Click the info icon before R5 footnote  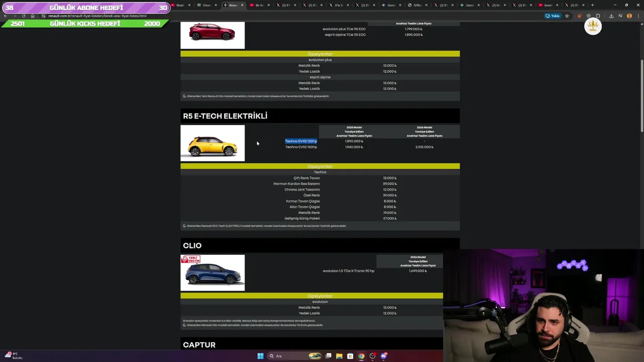(x=184, y=226)
